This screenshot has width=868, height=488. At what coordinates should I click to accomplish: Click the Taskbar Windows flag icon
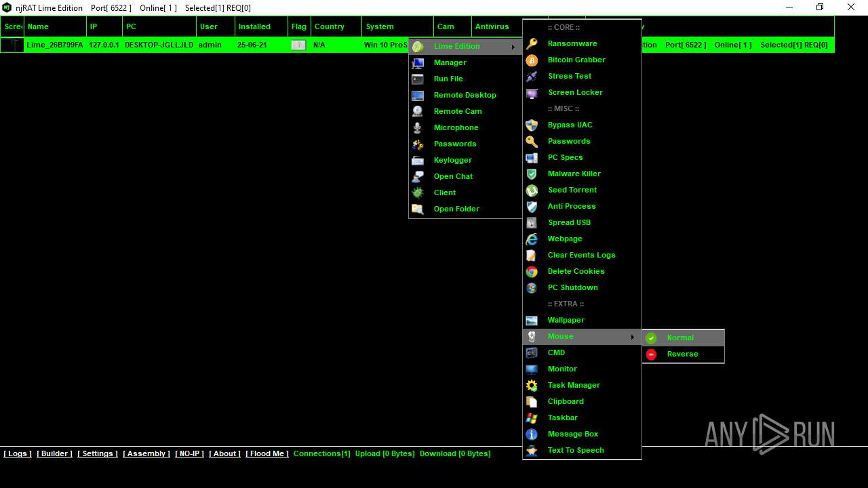pos(532,418)
